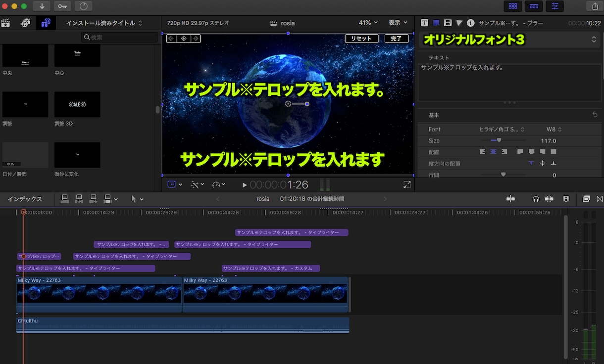Add keyframe diamond button in viewer

pyautogui.click(x=184, y=39)
